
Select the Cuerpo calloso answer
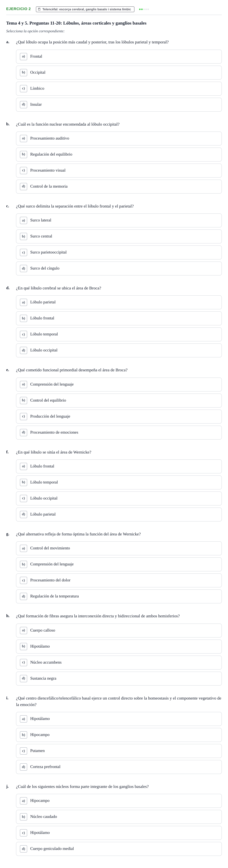click(x=119, y=630)
